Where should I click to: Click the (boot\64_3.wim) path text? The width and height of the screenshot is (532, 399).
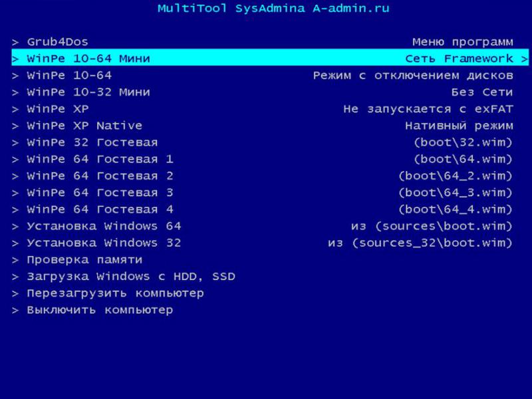point(455,193)
